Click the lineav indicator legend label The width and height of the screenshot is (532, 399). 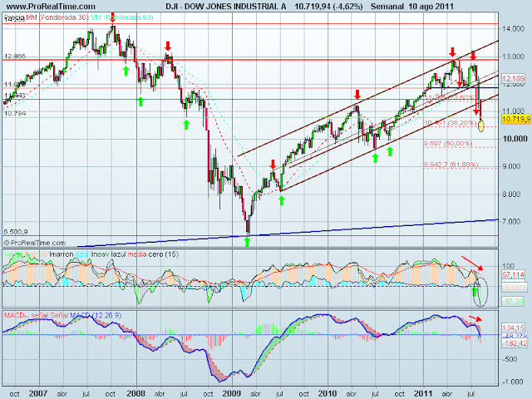100,254
